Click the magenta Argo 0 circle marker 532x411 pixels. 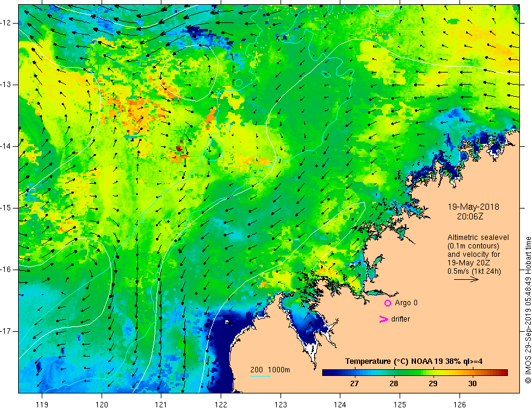tap(388, 303)
